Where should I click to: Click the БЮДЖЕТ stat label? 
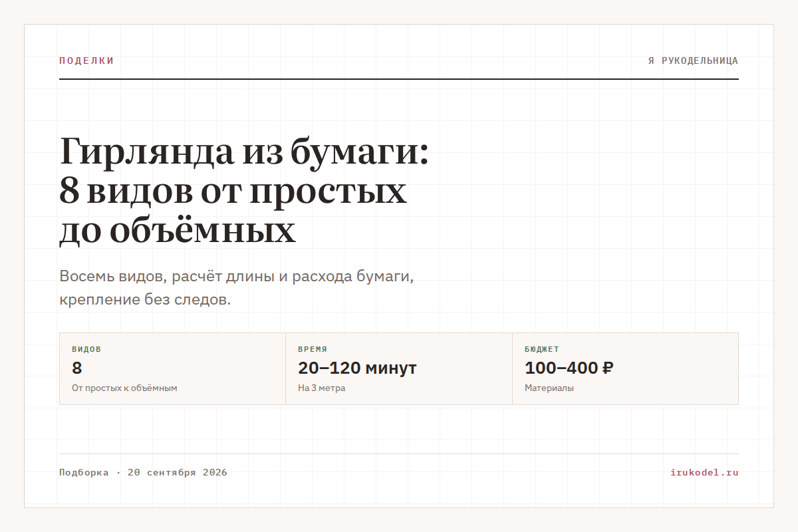pos(542,349)
